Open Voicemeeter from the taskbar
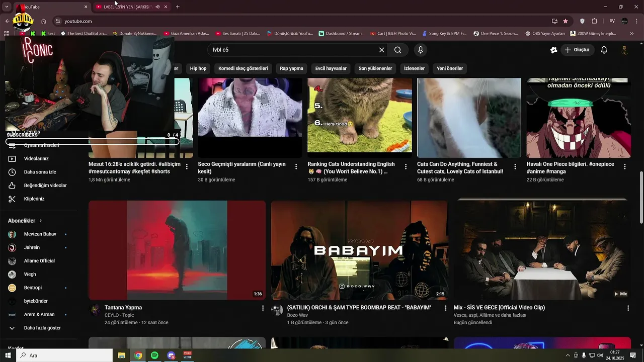Viewport: 644px width, 362px height. tap(188, 355)
